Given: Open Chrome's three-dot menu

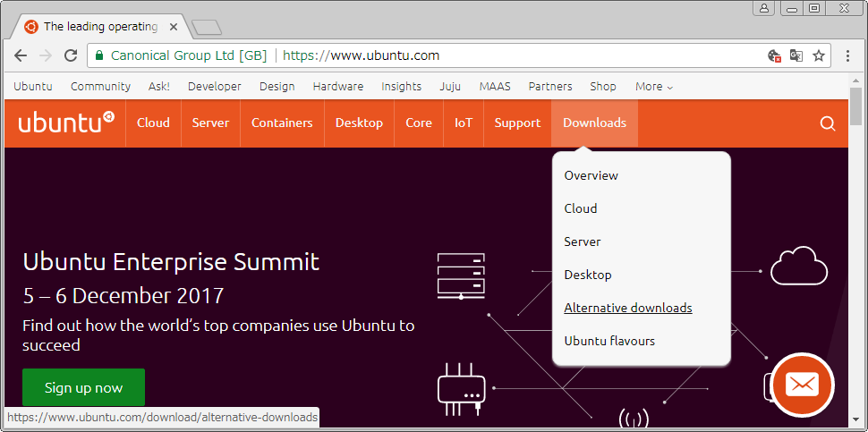Looking at the screenshot, I should 848,55.
